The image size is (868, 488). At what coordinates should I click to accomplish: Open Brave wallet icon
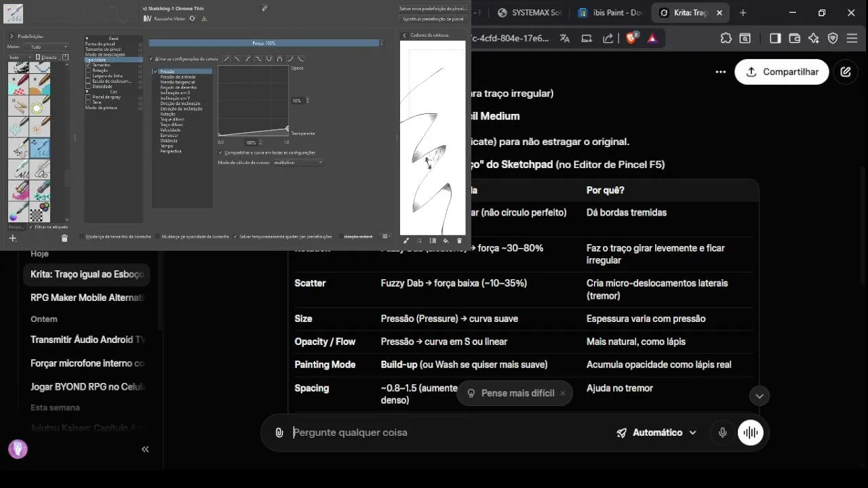click(795, 39)
